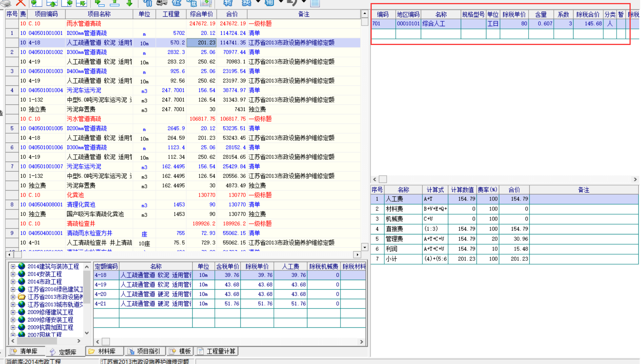Click the truck icon in the toolbar
644x364 pixels.
tap(162, 3)
